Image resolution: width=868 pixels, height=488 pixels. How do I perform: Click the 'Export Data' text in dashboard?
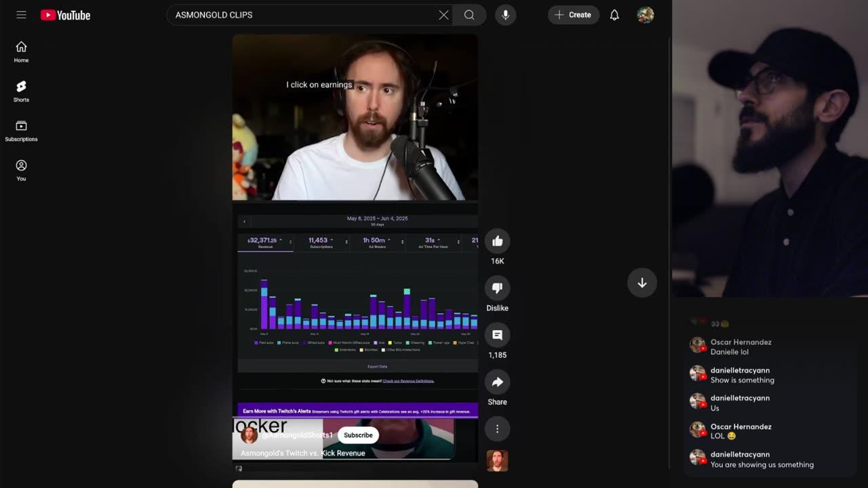377,367
